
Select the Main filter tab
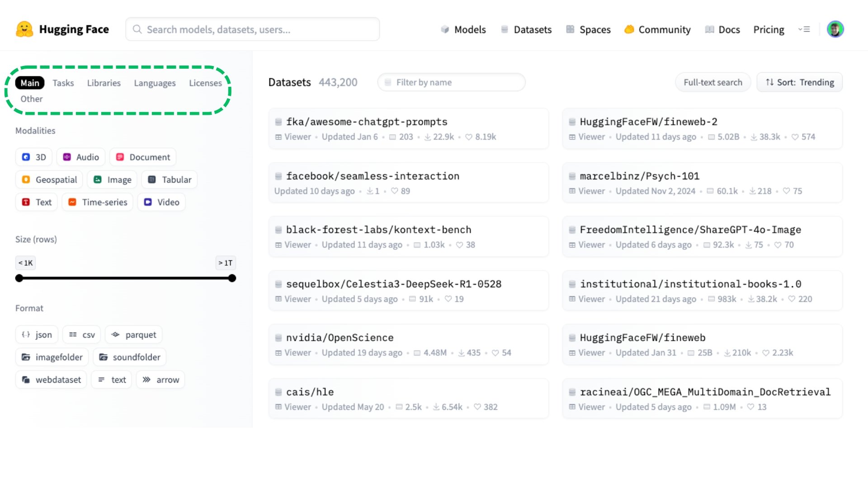tap(30, 83)
